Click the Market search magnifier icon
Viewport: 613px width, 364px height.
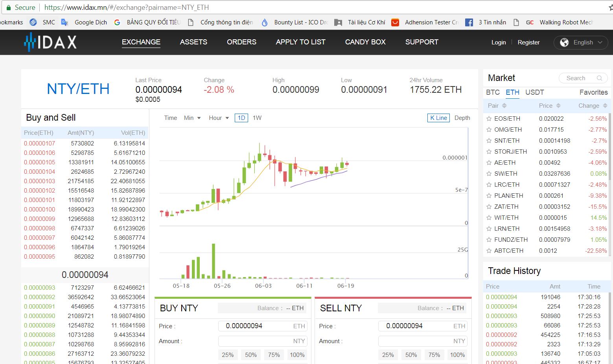click(599, 78)
